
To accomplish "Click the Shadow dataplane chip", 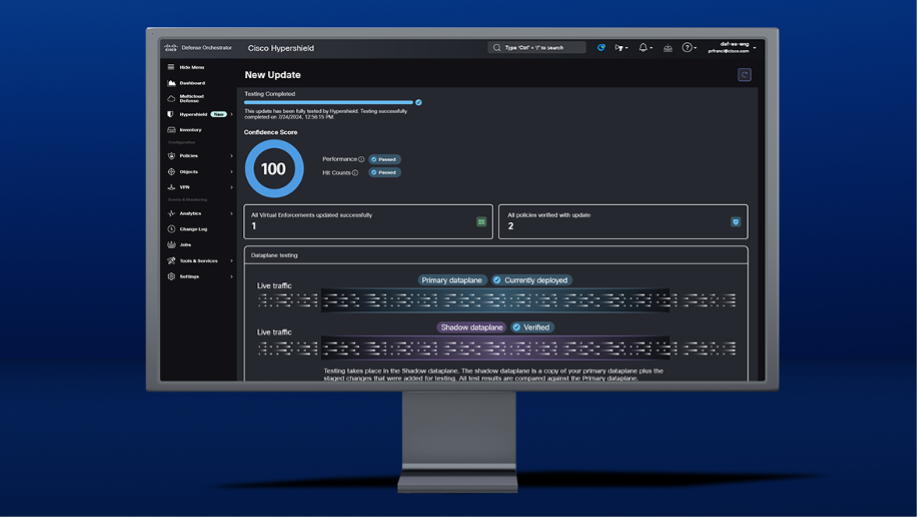I will [471, 327].
